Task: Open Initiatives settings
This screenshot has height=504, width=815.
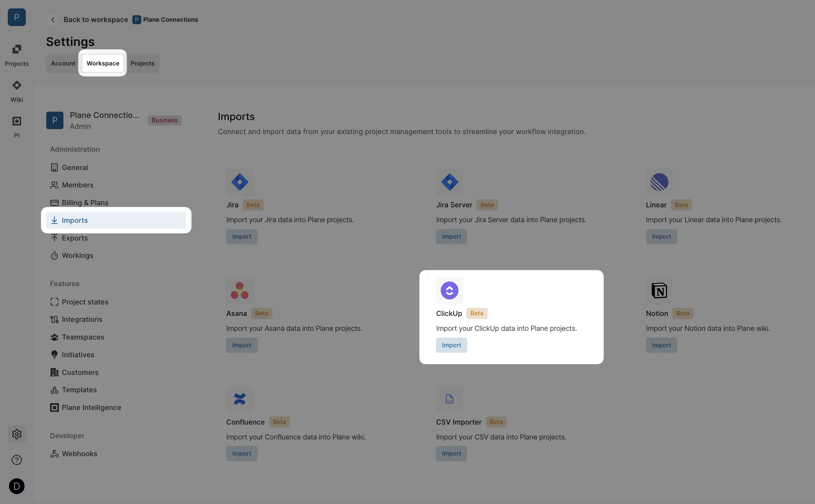Action: click(x=116, y=355)
